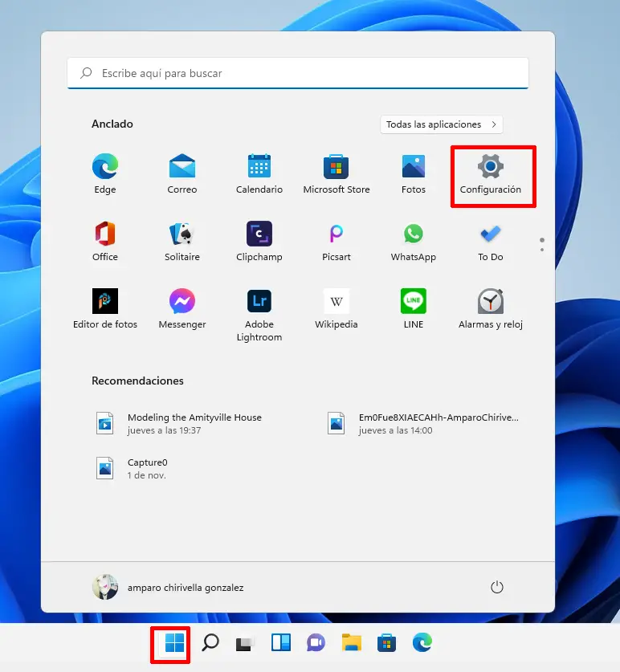Open the Capture0 recommended file
This screenshot has width=620, height=672.
click(132, 468)
